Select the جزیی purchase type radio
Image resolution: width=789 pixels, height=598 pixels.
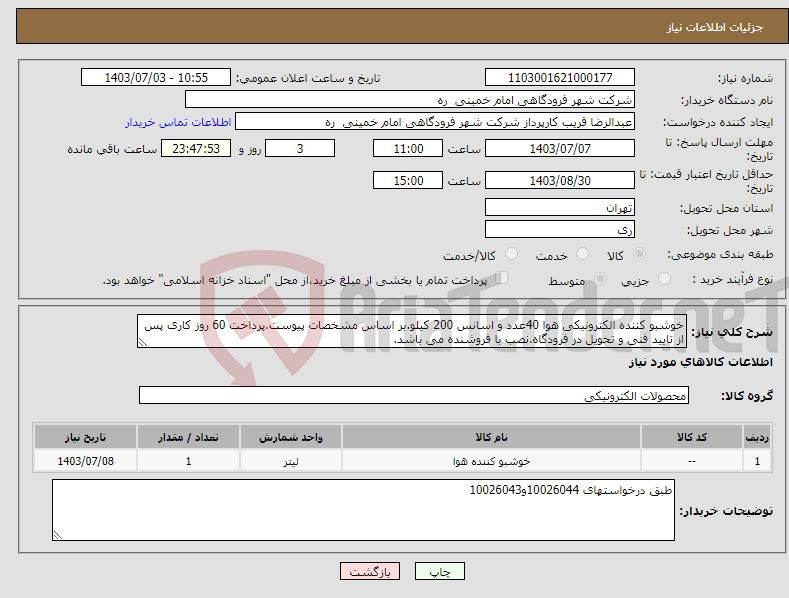pyautogui.click(x=665, y=278)
